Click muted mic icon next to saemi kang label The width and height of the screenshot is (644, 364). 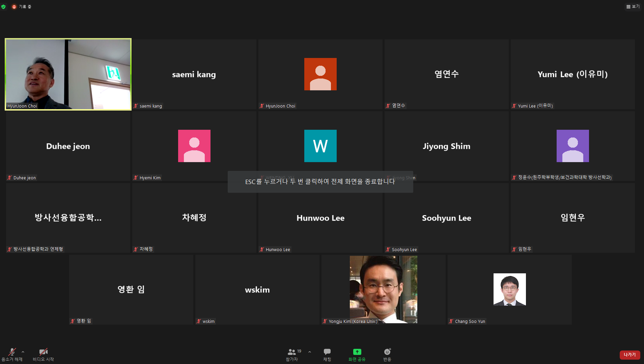pyautogui.click(x=136, y=106)
